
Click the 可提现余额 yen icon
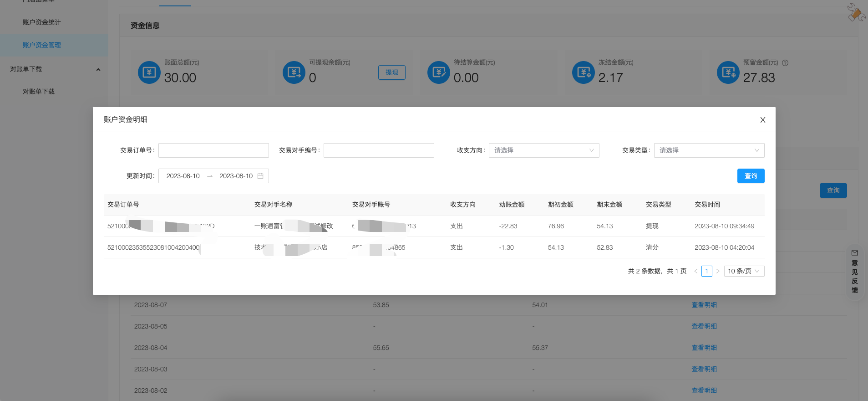pos(294,72)
